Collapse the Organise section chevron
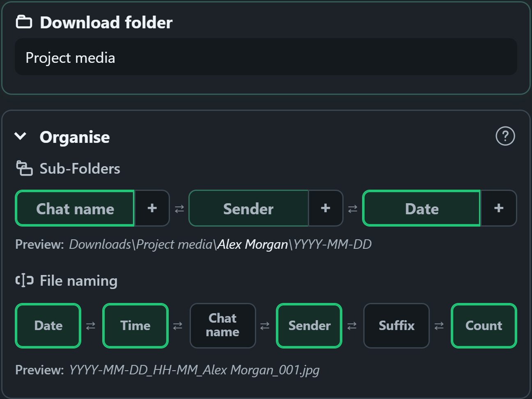Viewport: 532px width, 399px height. (x=20, y=136)
